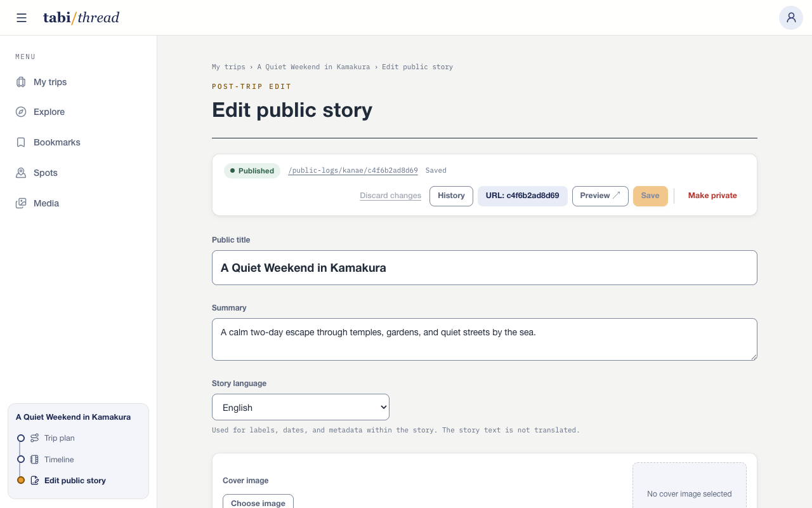Click the Spots pin icon

click(21, 173)
